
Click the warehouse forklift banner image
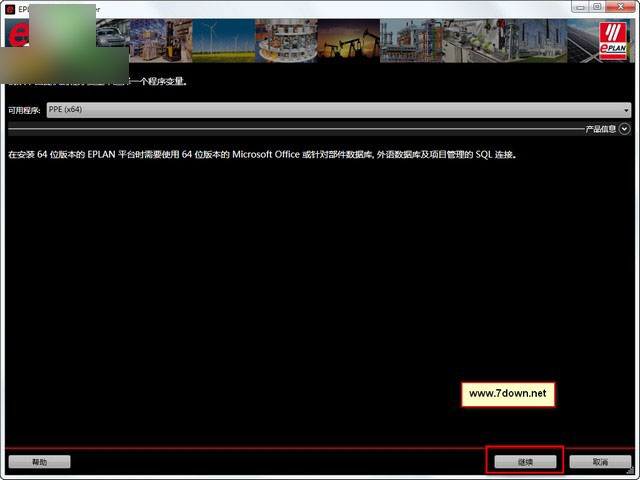161,41
